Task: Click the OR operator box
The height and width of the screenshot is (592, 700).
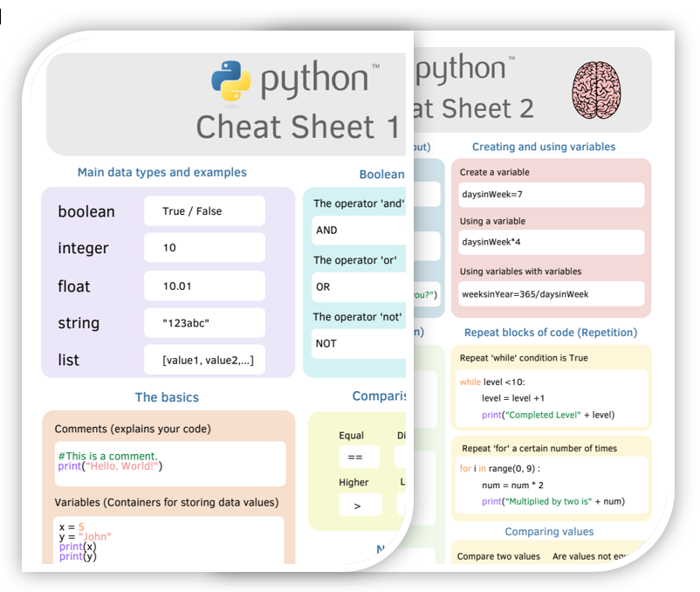Action: tap(358, 286)
